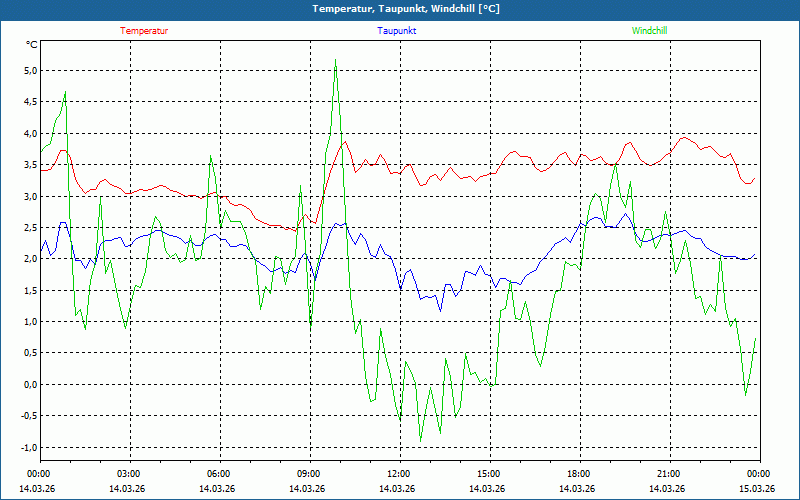Click the 15.03.26 date label
Image resolution: width=800 pixels, height=500 pixels.
(x=756, y=489)
